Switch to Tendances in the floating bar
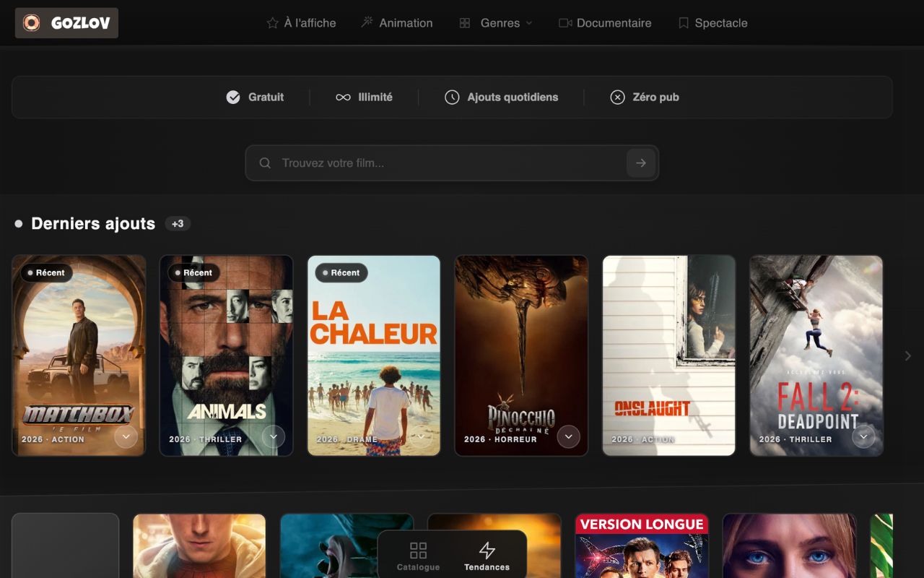Image resolution: width=924 pixels, height=578 pixels. click(x=487, y=556)
